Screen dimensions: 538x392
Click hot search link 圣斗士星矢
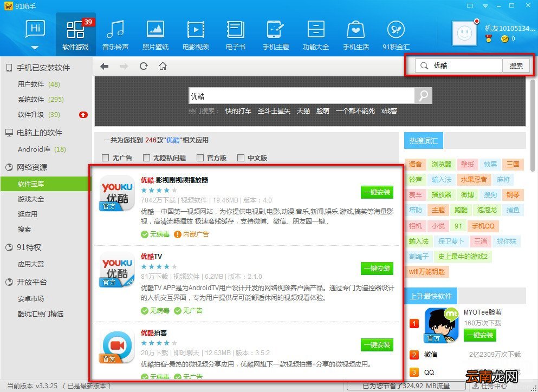coord(274,111)
